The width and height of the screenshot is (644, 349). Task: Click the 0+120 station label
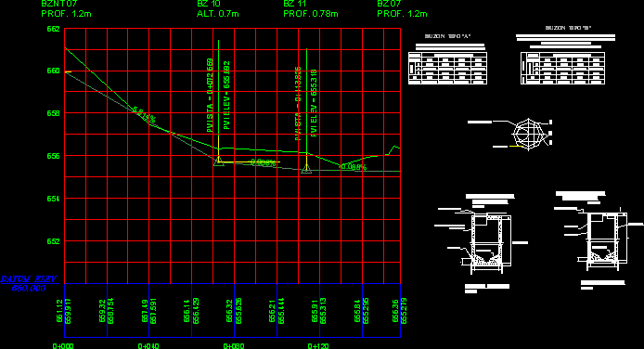coord(318,345)
